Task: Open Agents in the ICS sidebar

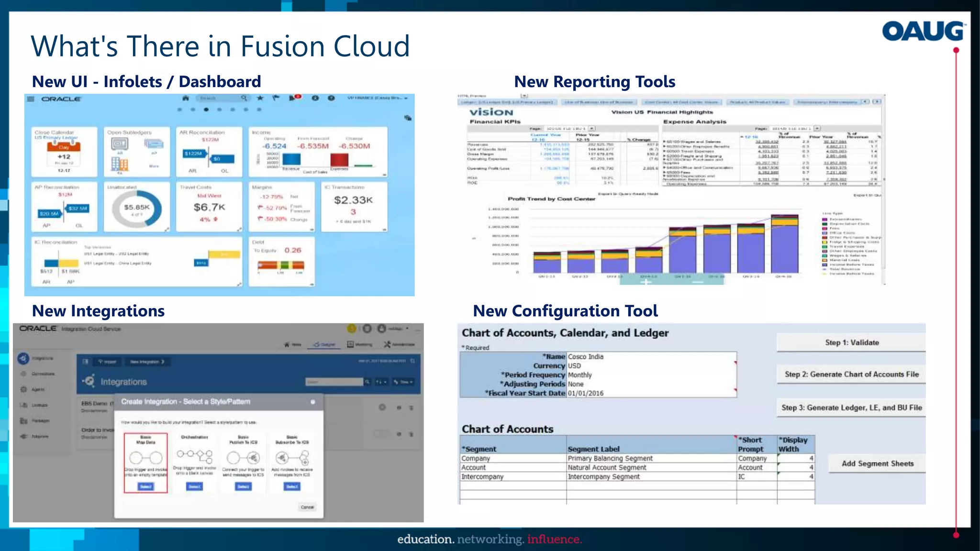Action: (33, 389)
